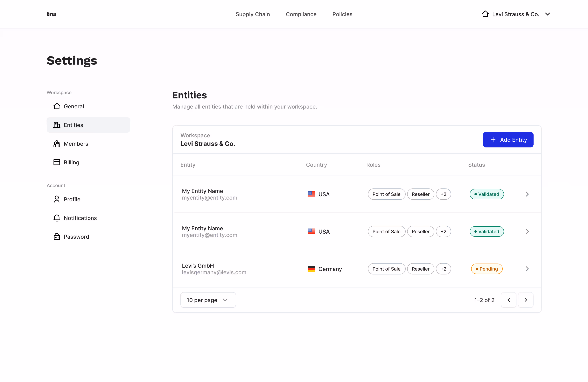Switch to the Compliance section
Viewport: 588px width, 382px height.
coord(301,14)
